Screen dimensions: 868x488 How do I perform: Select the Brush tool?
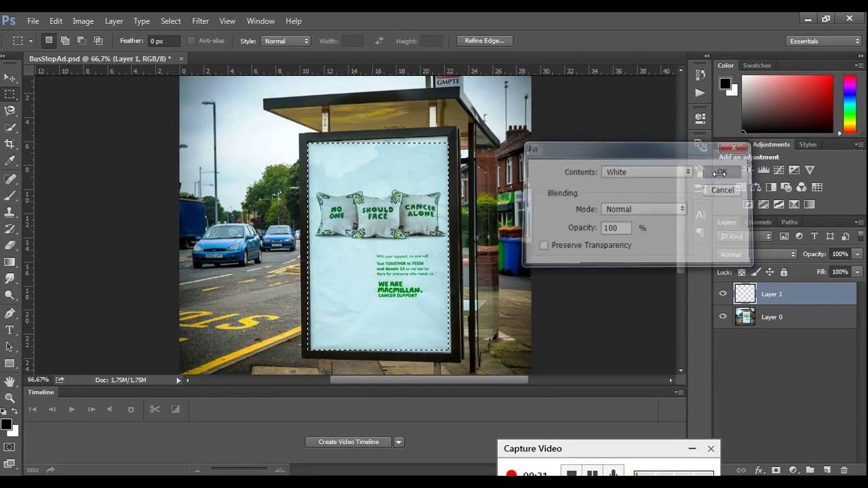point(9,196)
